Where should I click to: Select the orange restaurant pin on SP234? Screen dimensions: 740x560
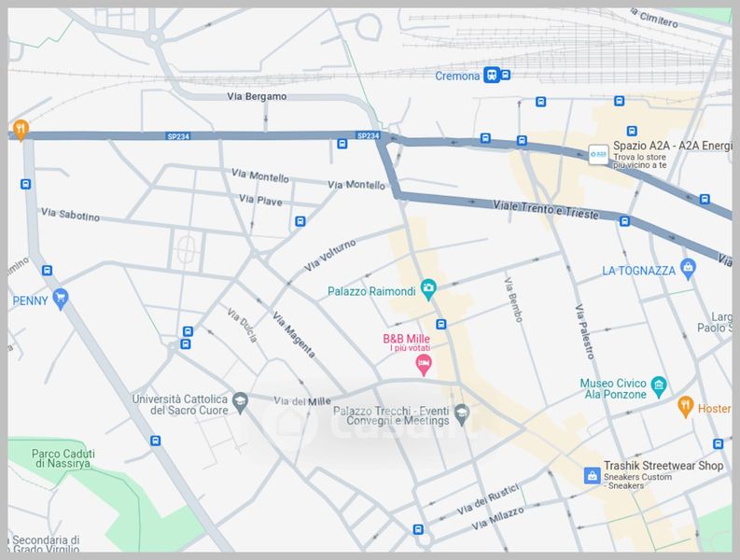20,128
